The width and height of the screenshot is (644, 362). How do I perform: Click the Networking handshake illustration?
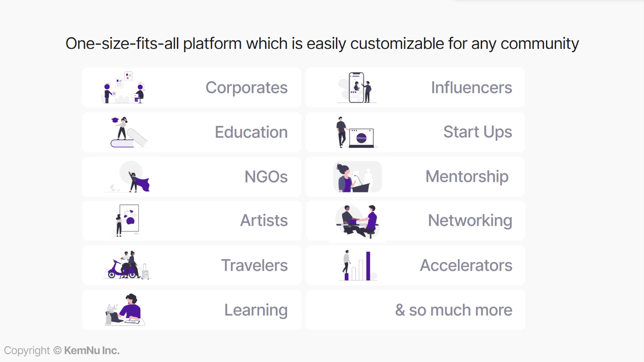click(357, 221)
